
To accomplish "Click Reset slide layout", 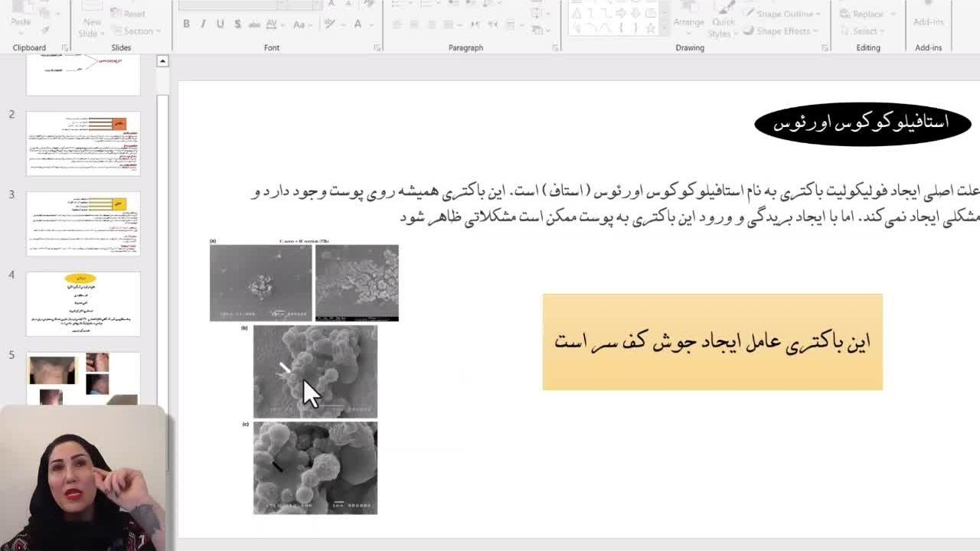I will (134, 14).
